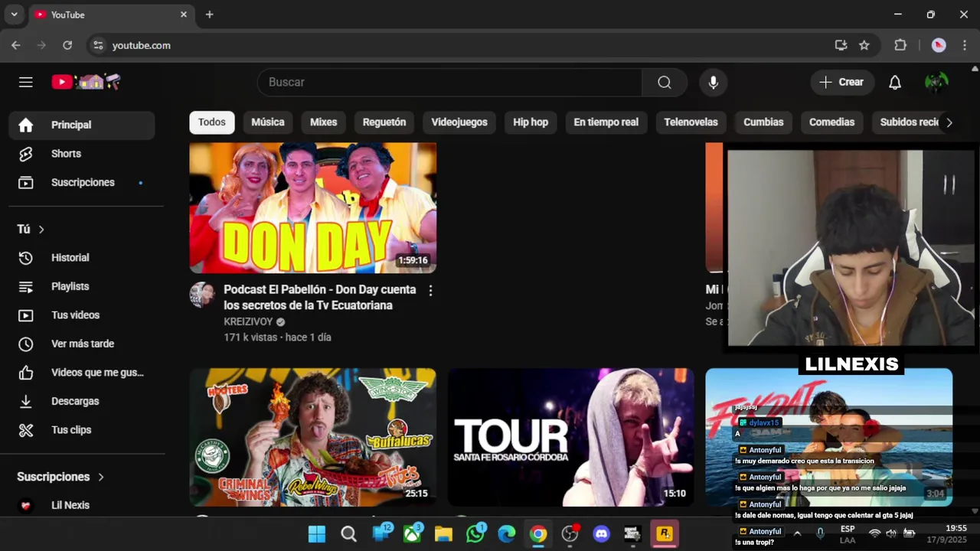This screenshot has height=551, width=980.
Task: Open the tab search dropdown
Action: [14, 15]
